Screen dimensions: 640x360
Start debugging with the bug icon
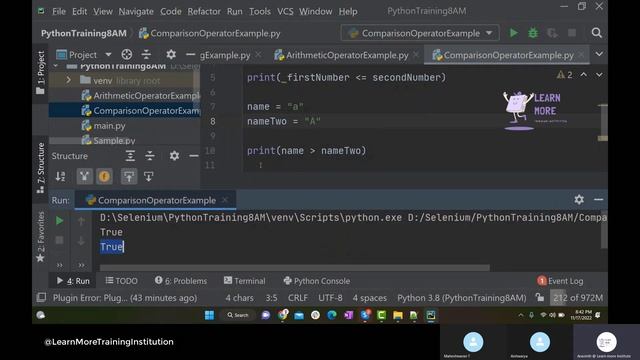(x=533, y=33)
